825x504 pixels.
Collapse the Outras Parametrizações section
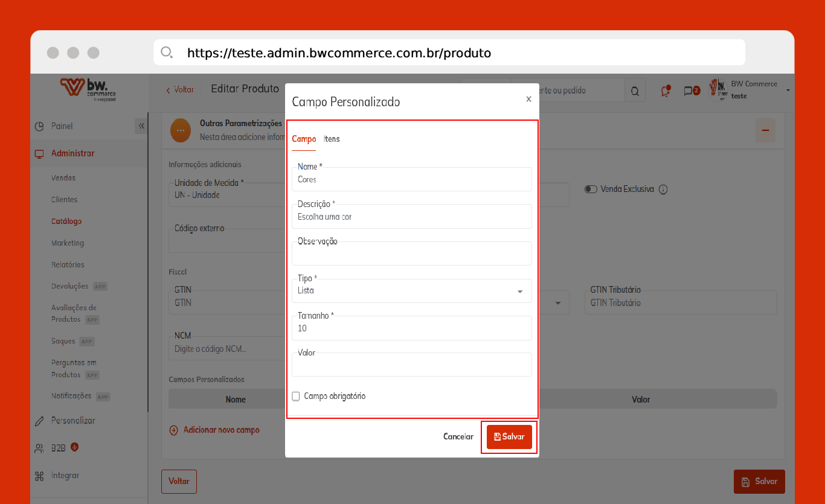[765, 130]
